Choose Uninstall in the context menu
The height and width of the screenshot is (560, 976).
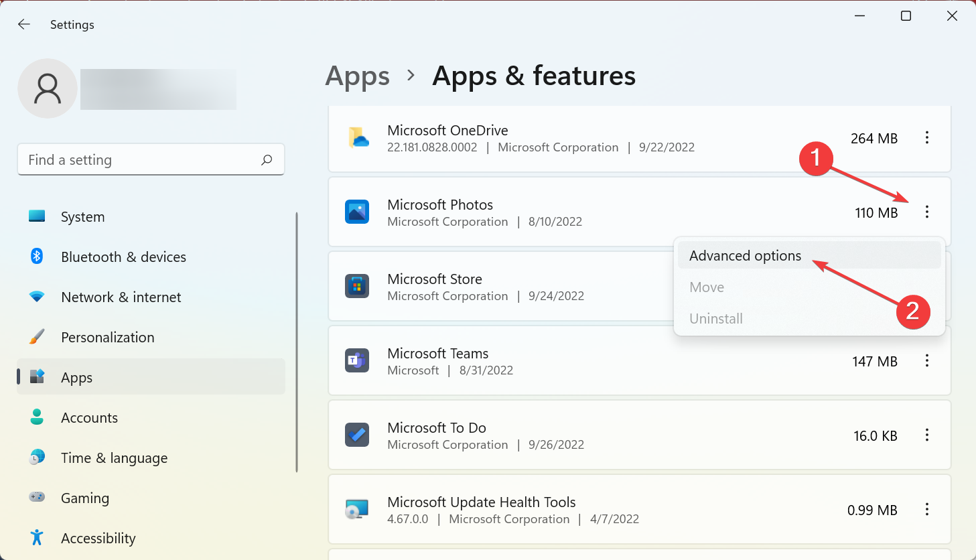coord(716,319)
